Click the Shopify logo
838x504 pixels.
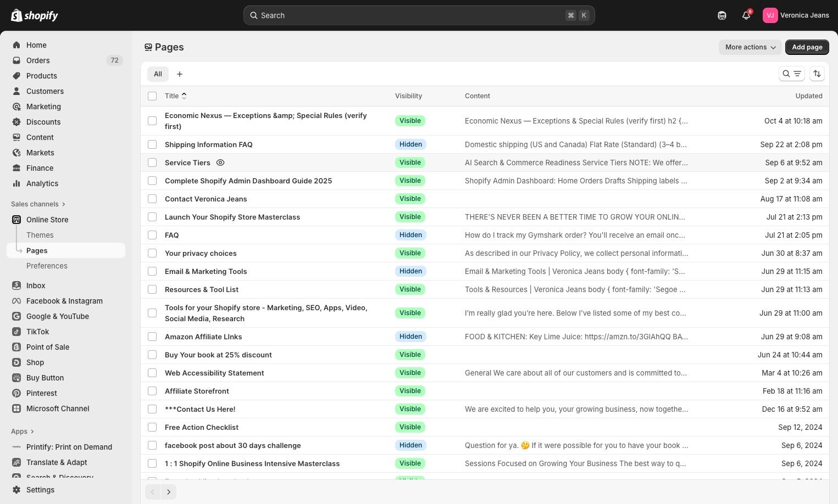pos(35,15)
